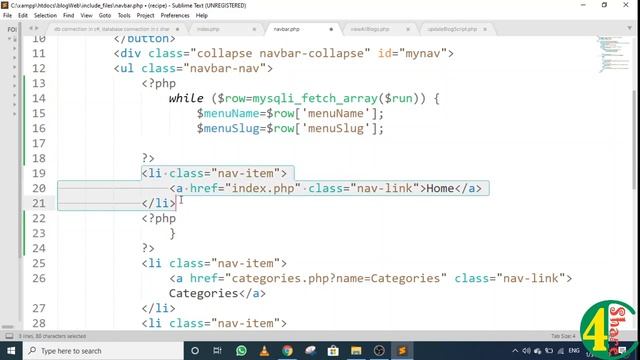Open the Find menu

[69, 16]
